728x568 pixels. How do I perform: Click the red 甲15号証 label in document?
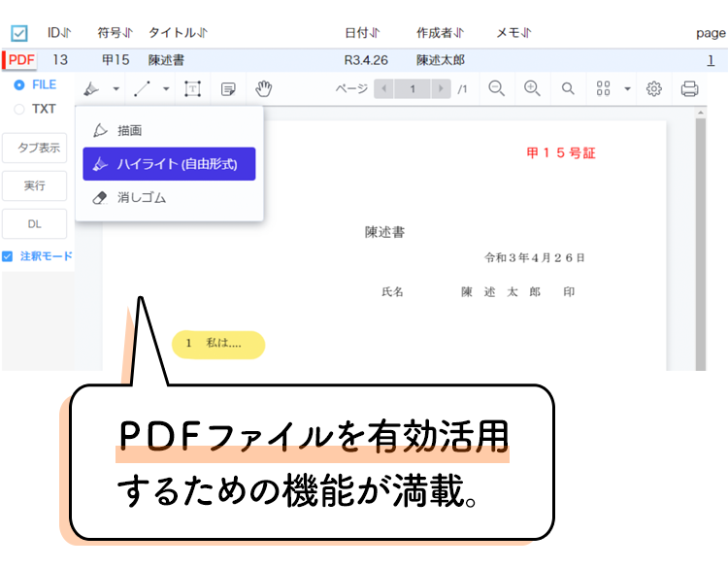pos(561,152)
